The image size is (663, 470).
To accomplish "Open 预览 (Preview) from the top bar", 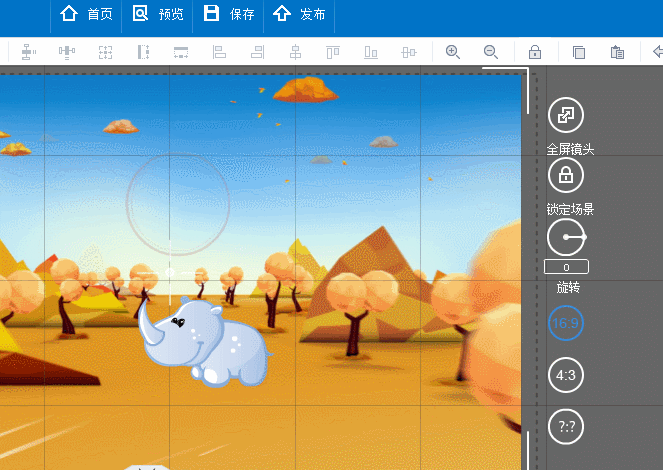I will click(x=158, y=15).
